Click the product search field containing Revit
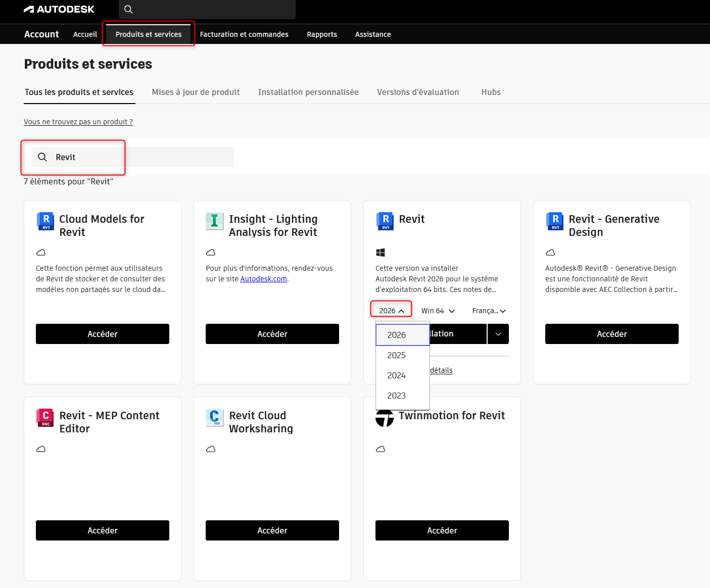710x588 pixels. click(x=132, y=157)
